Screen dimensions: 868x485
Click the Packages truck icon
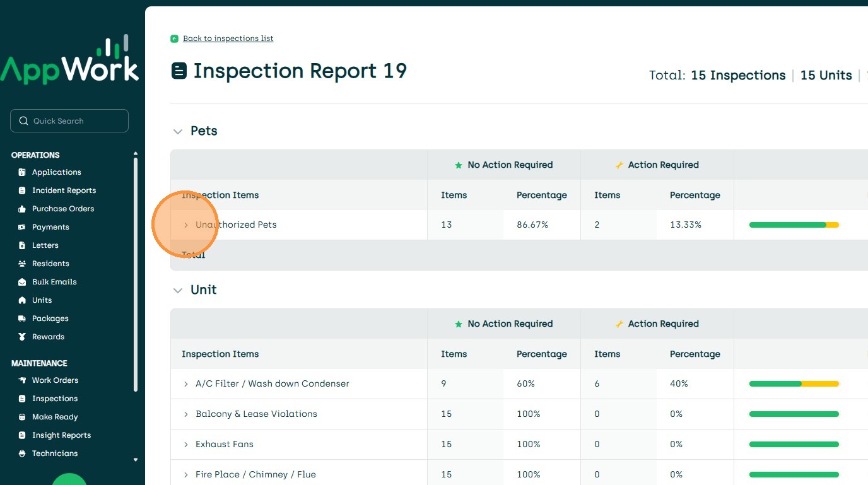pos(22,318)
